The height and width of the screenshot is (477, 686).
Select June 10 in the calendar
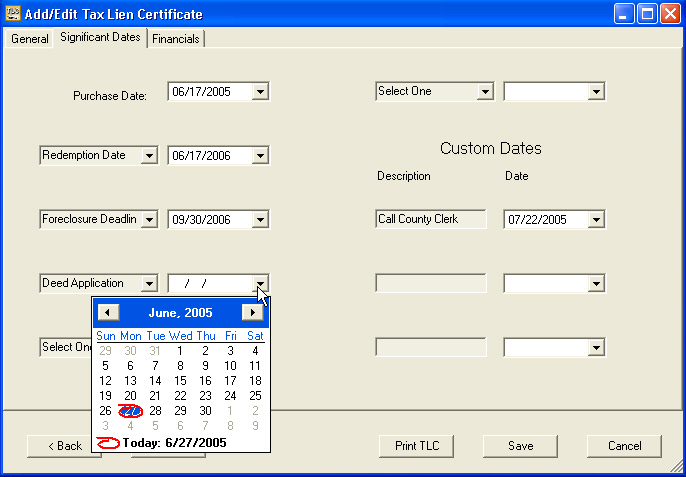[230, 366]
